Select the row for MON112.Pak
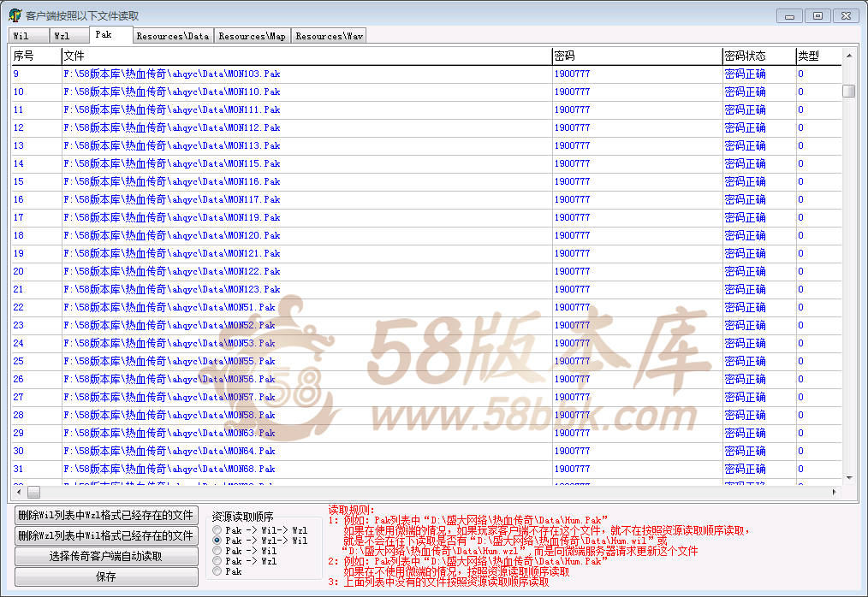This screenshot has width=868, height=597. (x=426, y=127)
